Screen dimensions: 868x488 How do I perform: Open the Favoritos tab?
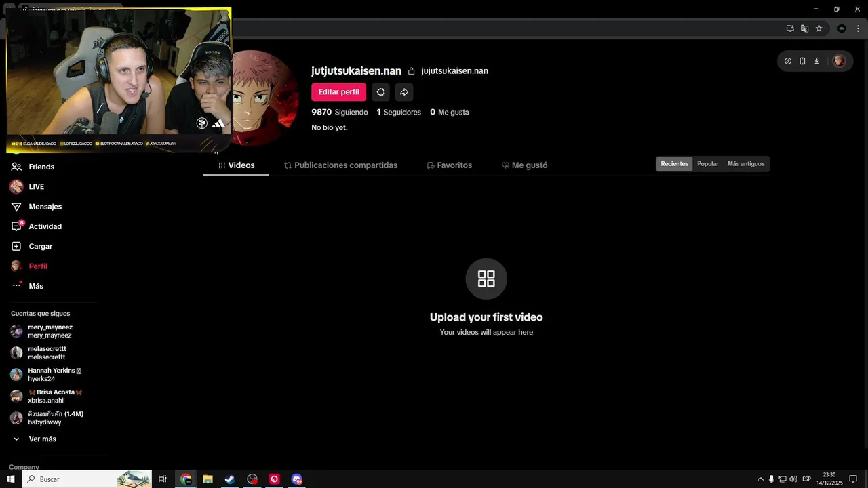click(450, 165)
